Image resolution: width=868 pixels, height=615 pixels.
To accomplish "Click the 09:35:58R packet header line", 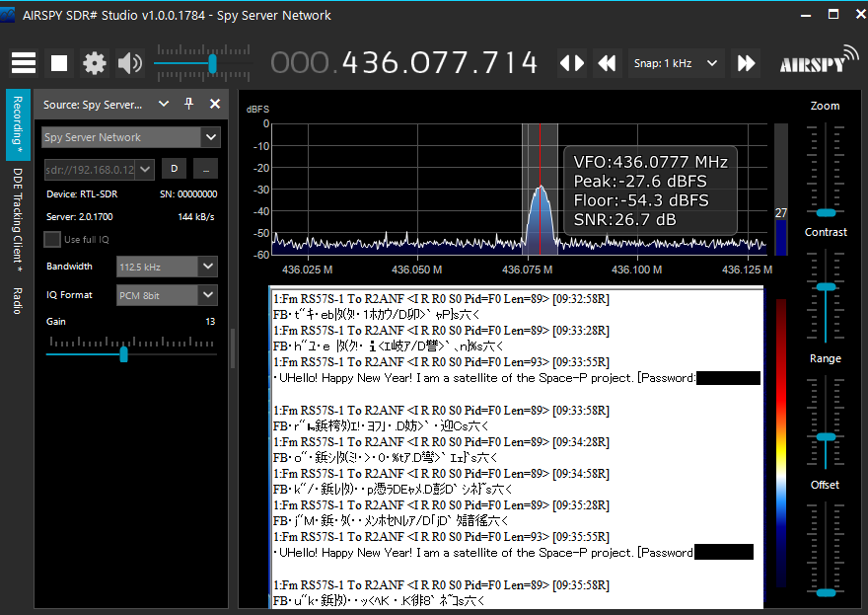I will click(x=441, y=585).
